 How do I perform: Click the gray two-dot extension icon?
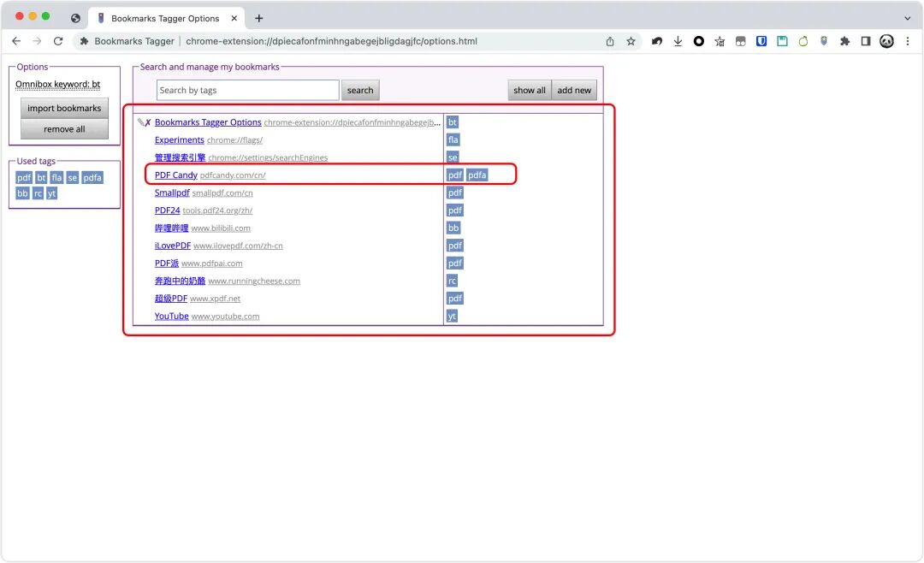[x=741, y=41]
